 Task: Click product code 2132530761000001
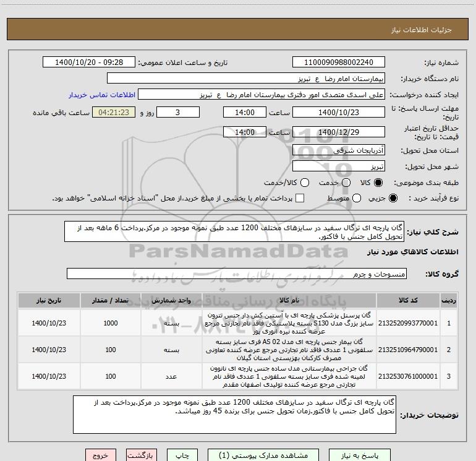408,376
